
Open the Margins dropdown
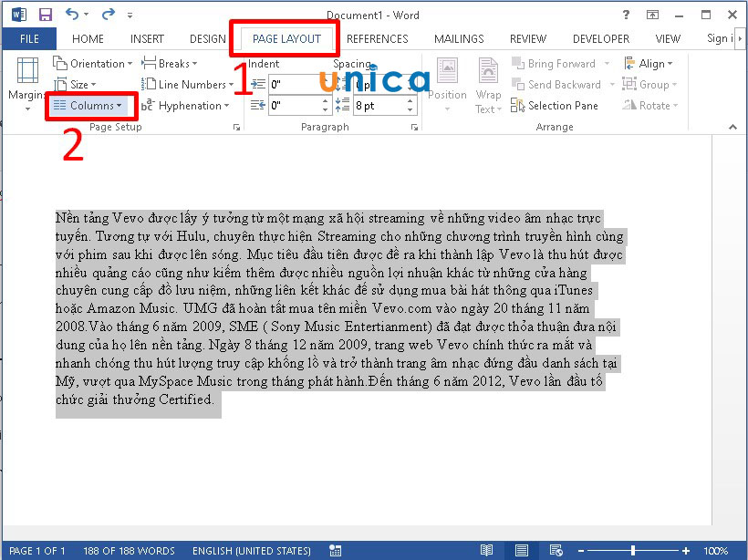tap(26, 84)
